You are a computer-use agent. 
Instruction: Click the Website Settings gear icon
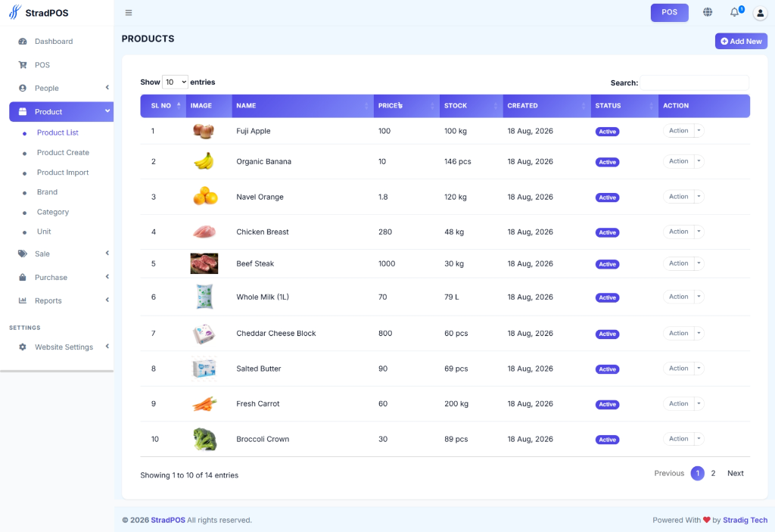(x=23, y=347)
